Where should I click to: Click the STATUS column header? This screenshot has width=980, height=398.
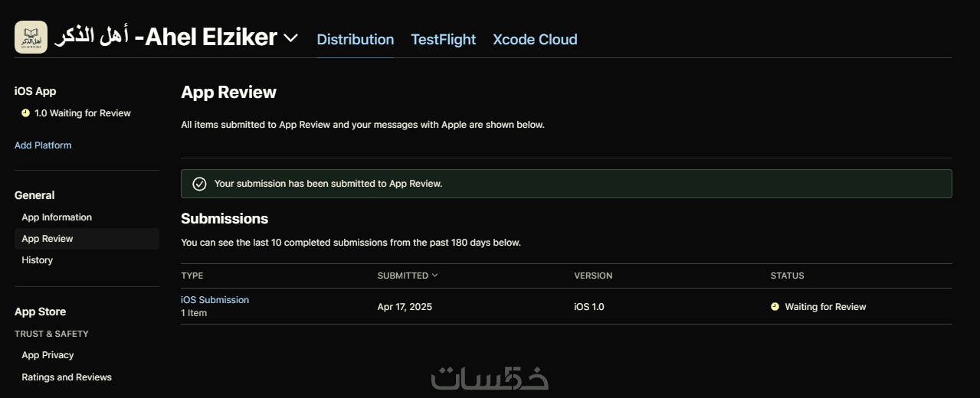[x=787, y=276]
